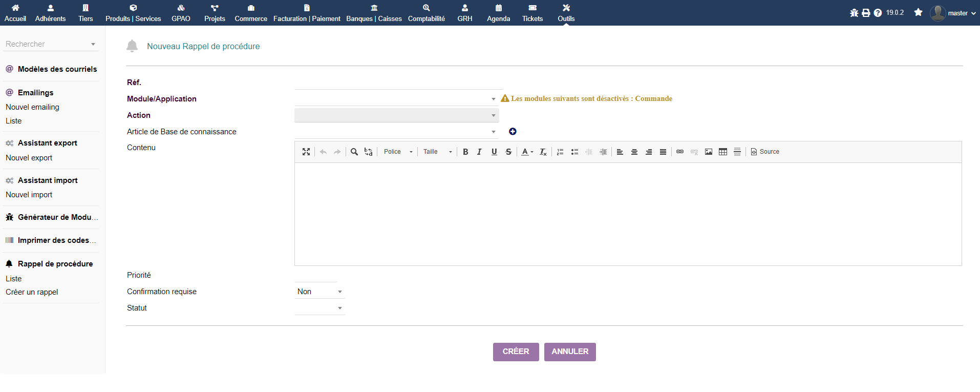The width and height of the screenshot is (980, 392).
Task: Open Produits | Services menu
Action: coord(133,13)
